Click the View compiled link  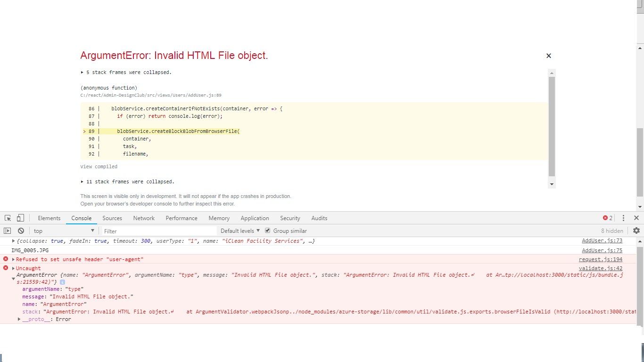coord(99,166)
